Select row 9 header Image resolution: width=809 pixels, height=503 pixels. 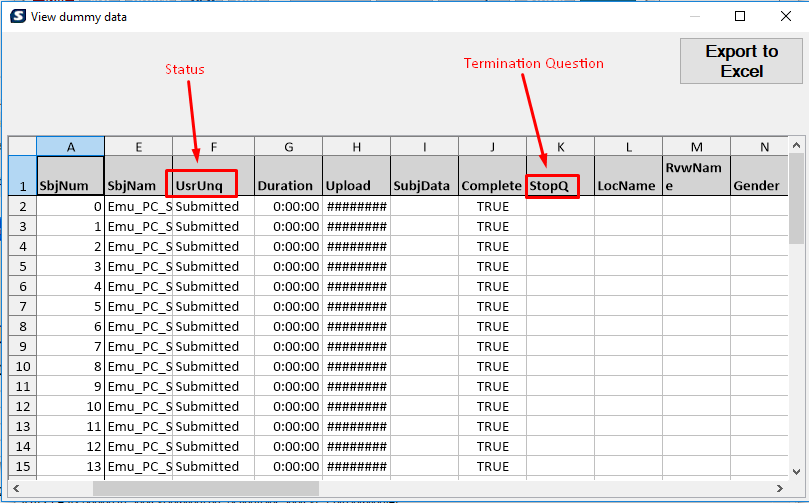pyautogui.click(x=23, y=346)
